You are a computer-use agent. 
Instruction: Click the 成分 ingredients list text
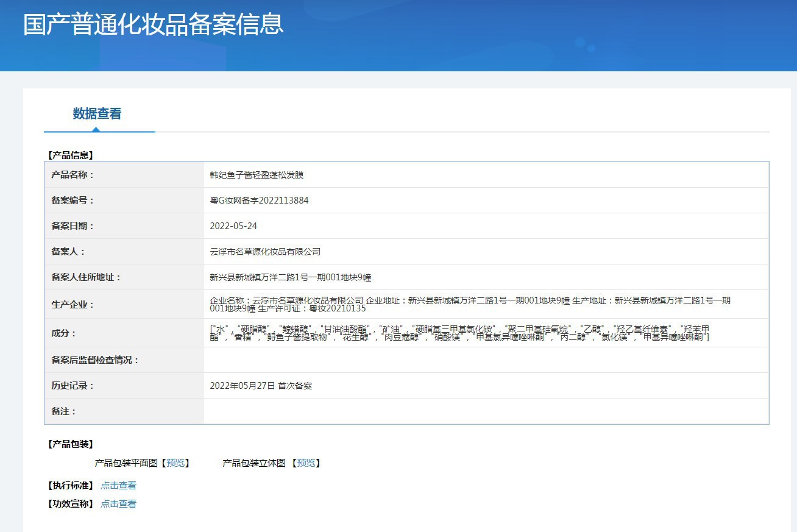[459, 333]
